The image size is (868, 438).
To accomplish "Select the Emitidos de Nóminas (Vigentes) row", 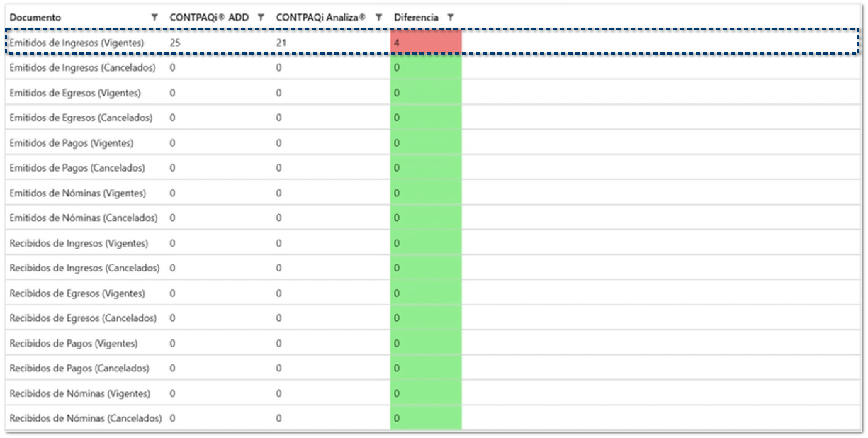I will [x=433, y=193].
